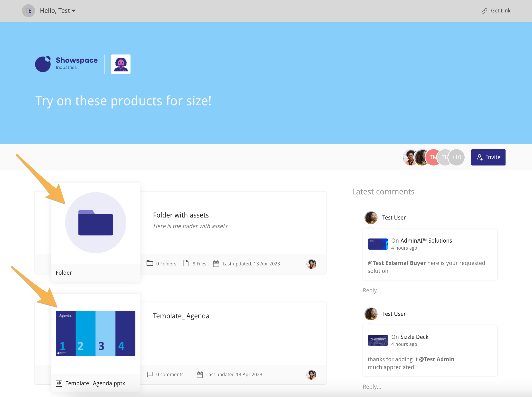Image resolution: width=532 pixels, height=397 pixels.
Task: Click the Showspace Industries logo
Action: [x=66, y=64]
